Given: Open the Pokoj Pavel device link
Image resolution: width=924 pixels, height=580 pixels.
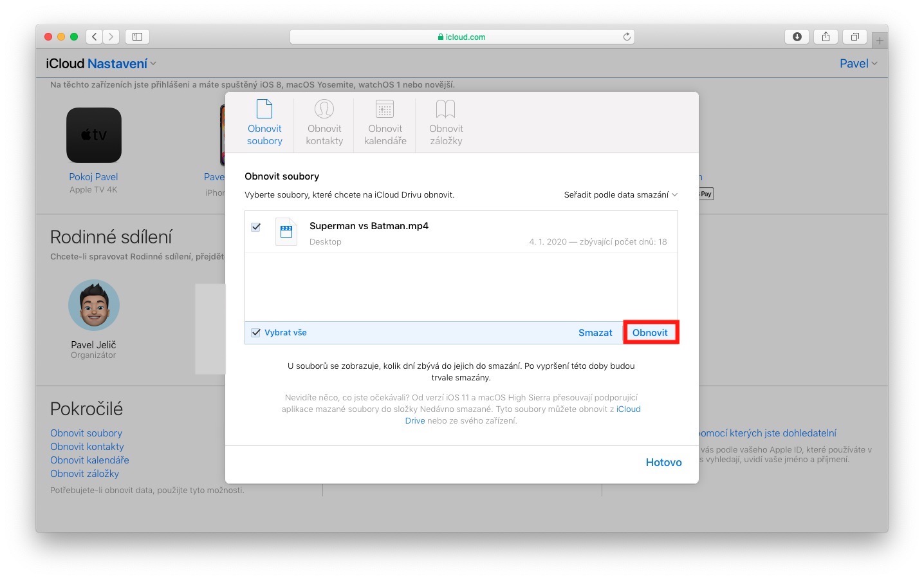Looking at the screenshot, I should 93,177.
